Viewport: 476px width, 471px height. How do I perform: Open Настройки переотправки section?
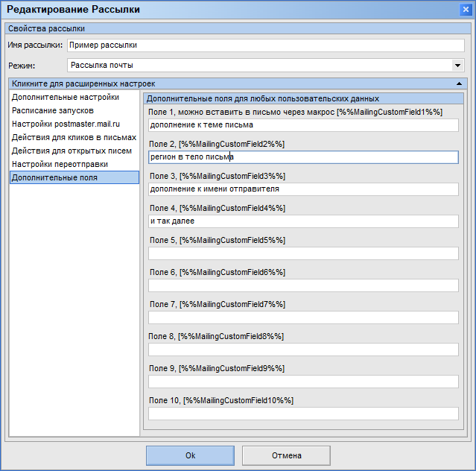[60, 164]
